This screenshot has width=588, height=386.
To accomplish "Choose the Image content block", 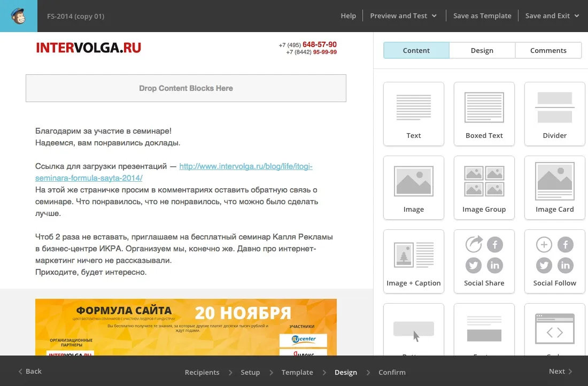I will (x=413, y=187).
